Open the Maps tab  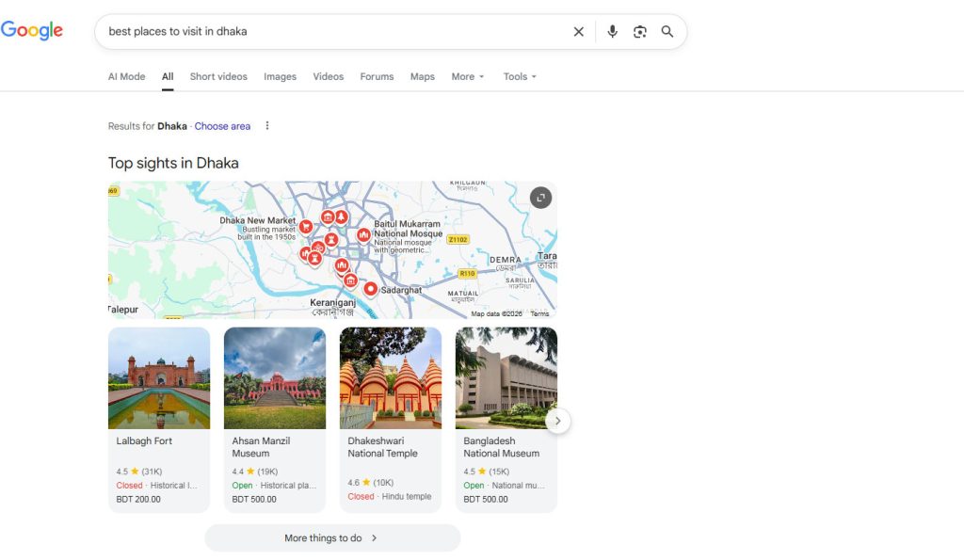click(x=422, y=77)
